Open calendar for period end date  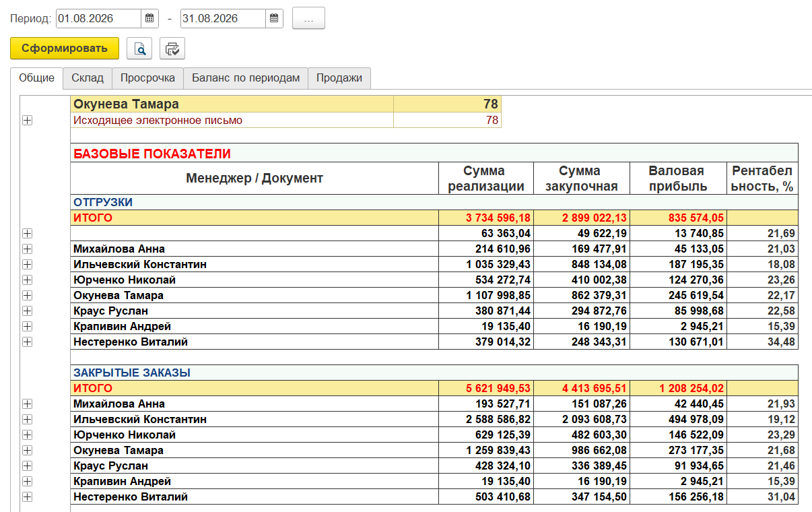[x=274, y=19]
